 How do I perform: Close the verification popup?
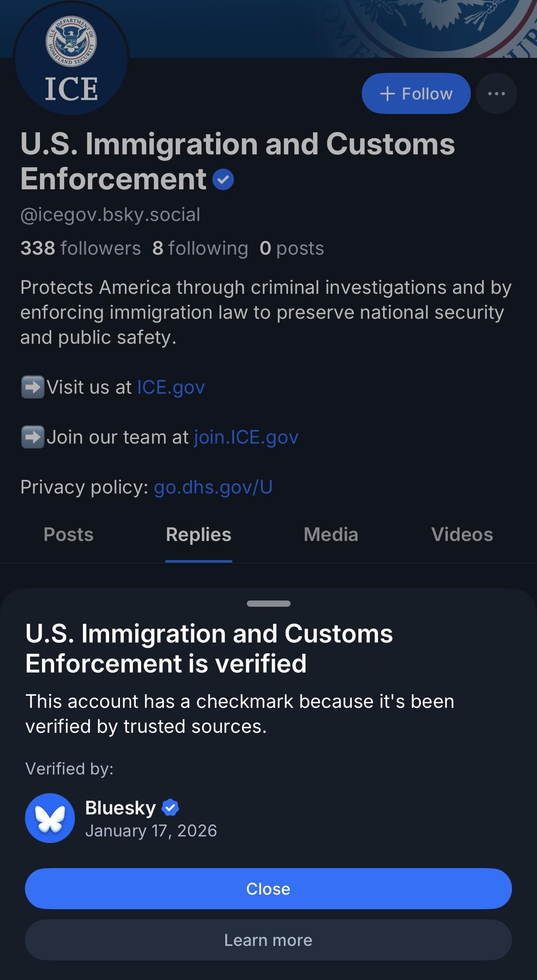[268, 888]
